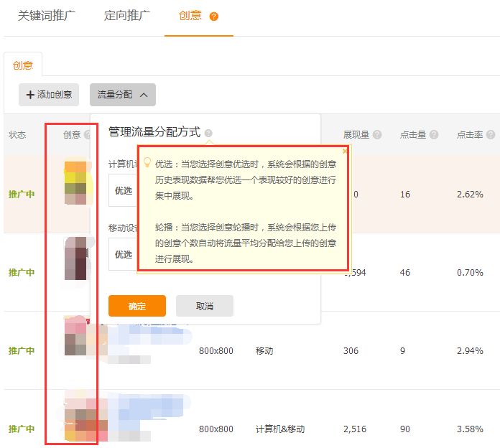Close the yellow tooltip with the x

(x=344, y=151)
